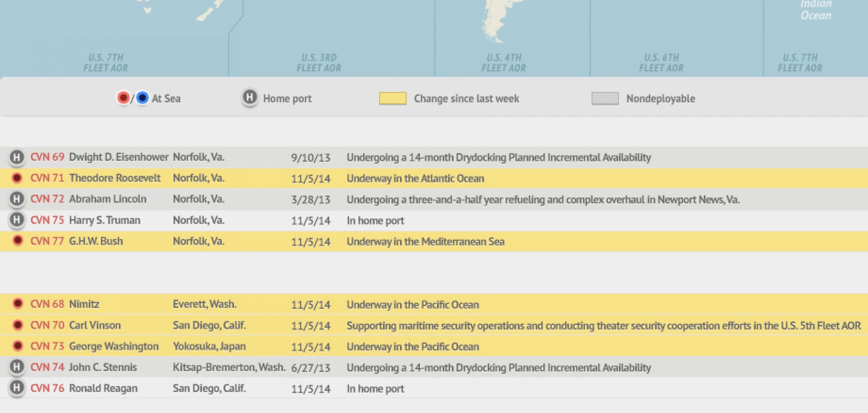
Task: Click the Abraham Lincoln ship name
Action: coord(108,199)
